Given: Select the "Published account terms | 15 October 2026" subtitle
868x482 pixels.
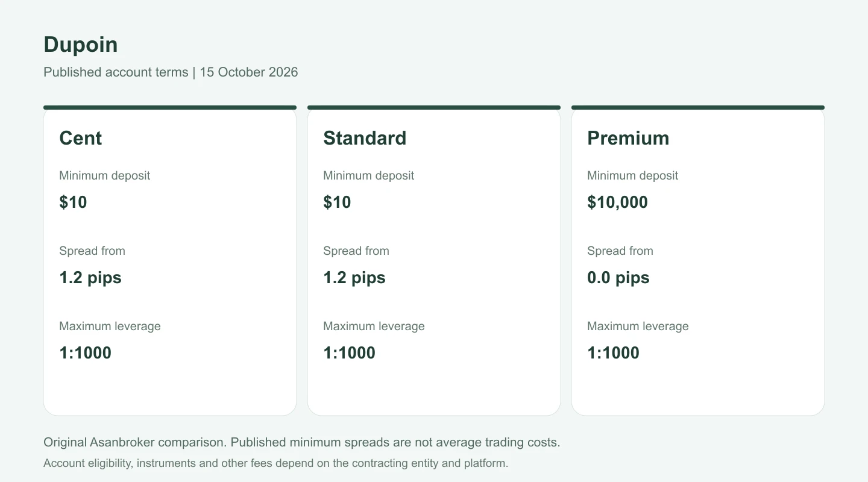Looking at the screenshot, I should (x=171, y=72).
